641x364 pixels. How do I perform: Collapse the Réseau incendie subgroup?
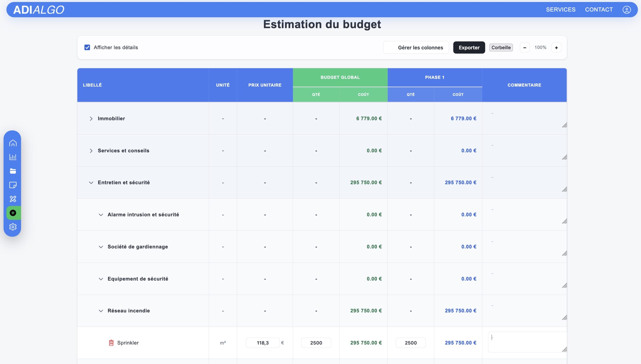101,311
